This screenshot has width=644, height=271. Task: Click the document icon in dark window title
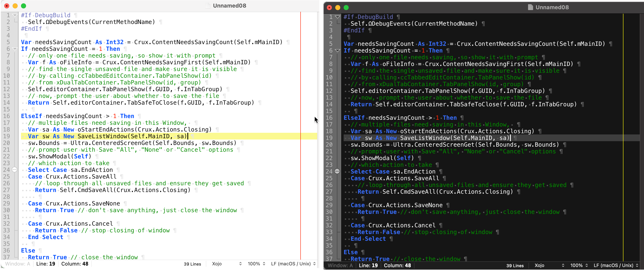coord(530,7)
